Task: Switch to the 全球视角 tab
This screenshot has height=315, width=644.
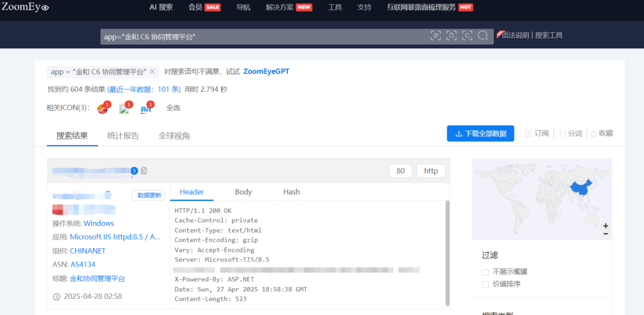Action: (x=174, y=135)
